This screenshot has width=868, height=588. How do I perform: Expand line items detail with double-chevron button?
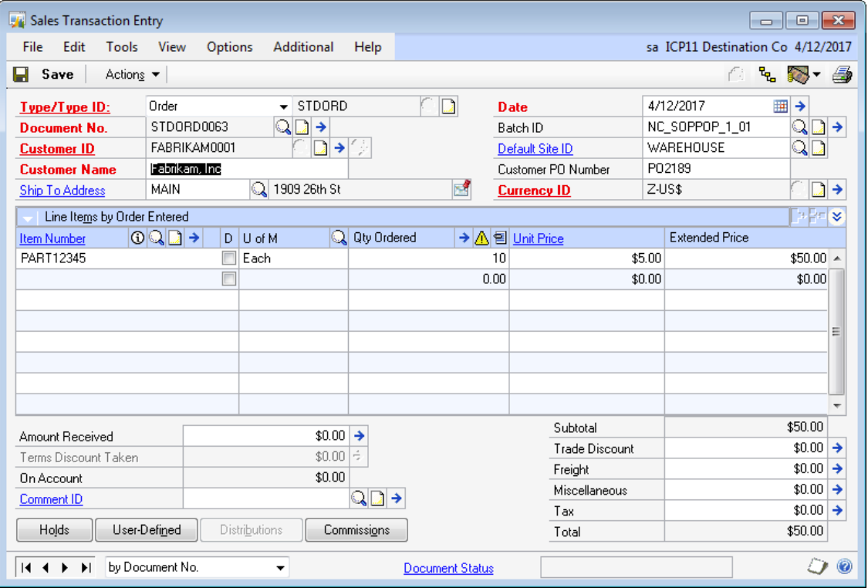838,217
